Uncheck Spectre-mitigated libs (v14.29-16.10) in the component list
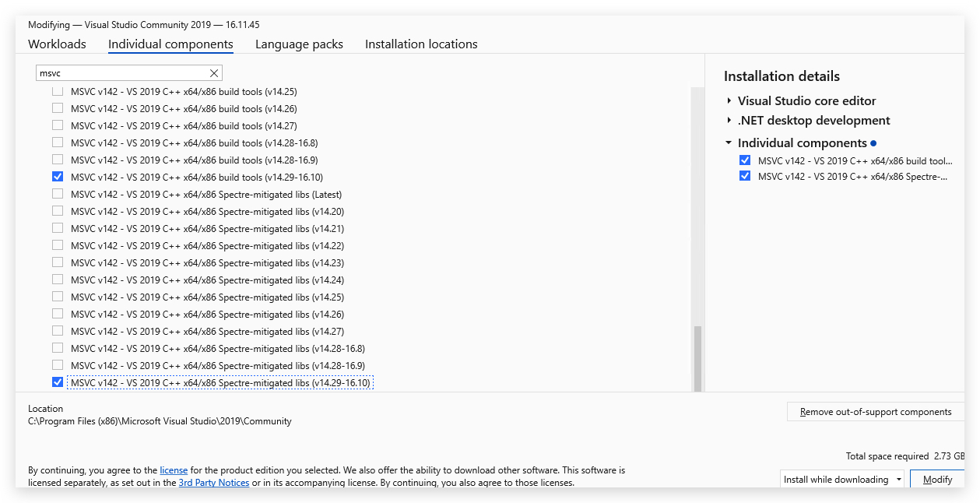980x503 pixels. [x=58, y=383]
